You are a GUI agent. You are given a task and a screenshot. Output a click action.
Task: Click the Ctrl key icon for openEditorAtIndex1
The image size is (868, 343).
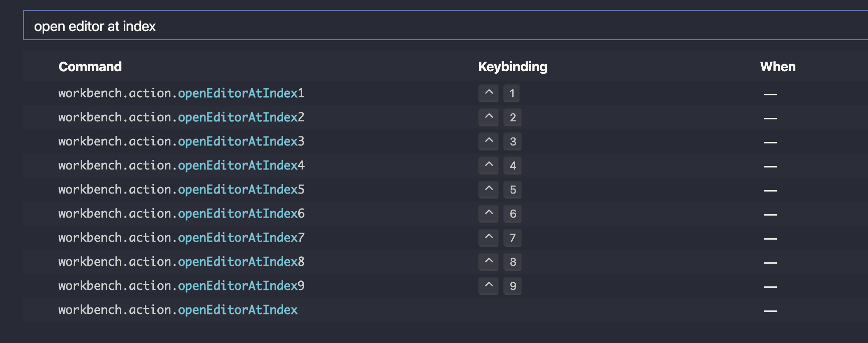pyautogui.click(x=488, y=93)
